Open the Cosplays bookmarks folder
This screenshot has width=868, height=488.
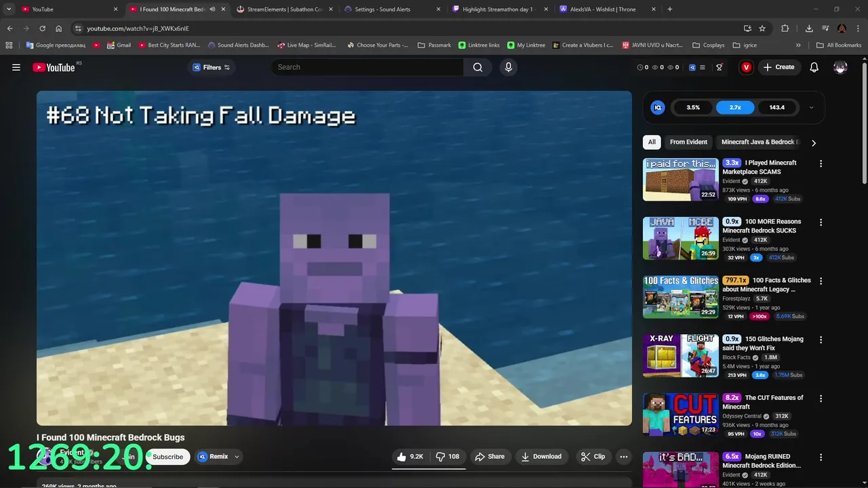pos(709,45)
